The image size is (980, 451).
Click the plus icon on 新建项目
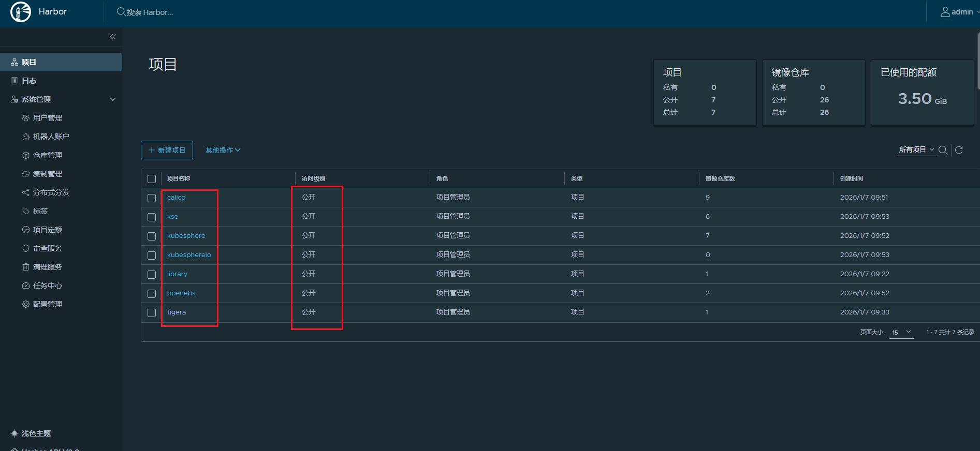152,150
